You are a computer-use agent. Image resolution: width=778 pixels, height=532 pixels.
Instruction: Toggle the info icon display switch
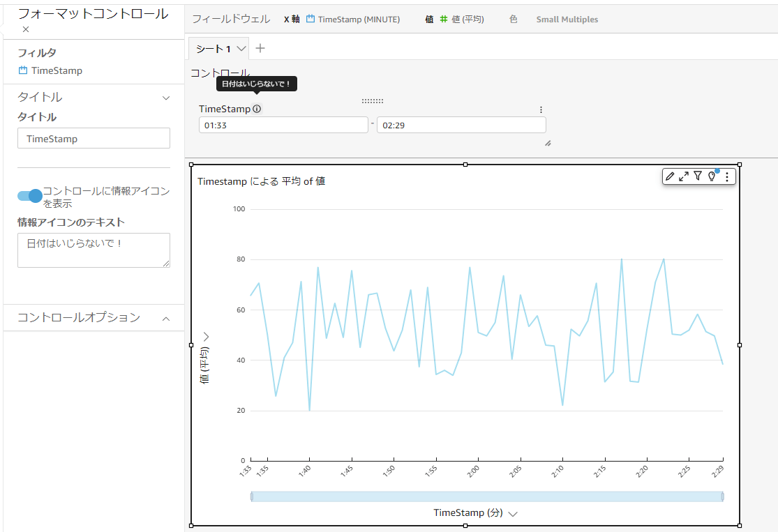click(29, 196)
